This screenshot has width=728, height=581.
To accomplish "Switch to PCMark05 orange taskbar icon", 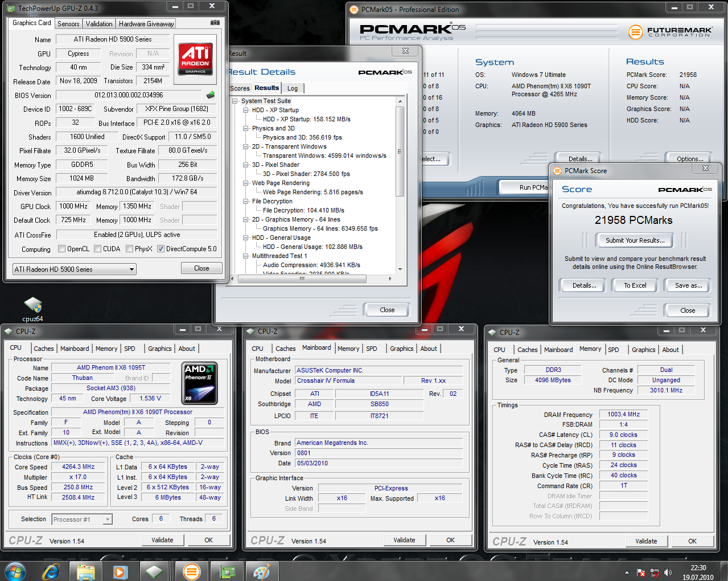I will [x=191, y=571].
